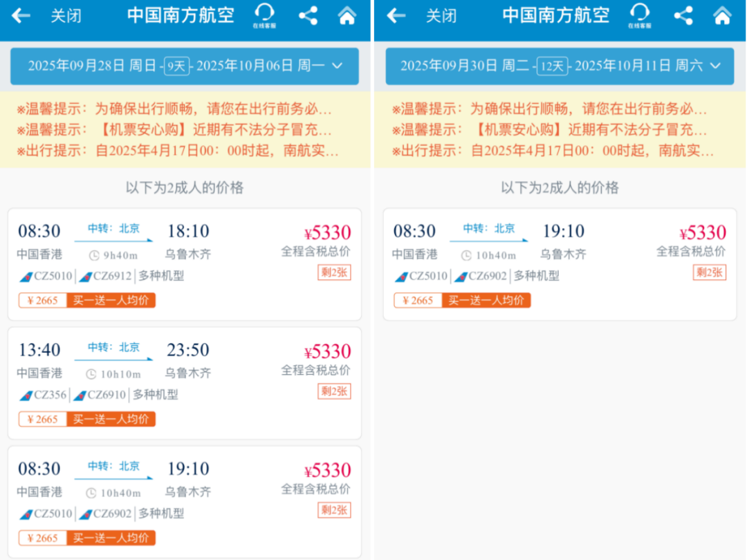Tap the 中国南方航空 title in left screen

(x=181, y=15)
